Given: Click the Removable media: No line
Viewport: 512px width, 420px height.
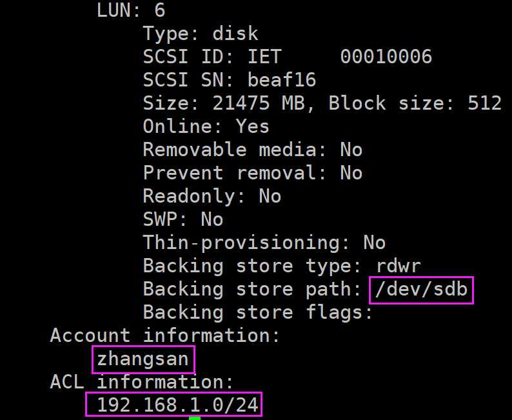Looking at the screenshot, I should pos(253,150).
